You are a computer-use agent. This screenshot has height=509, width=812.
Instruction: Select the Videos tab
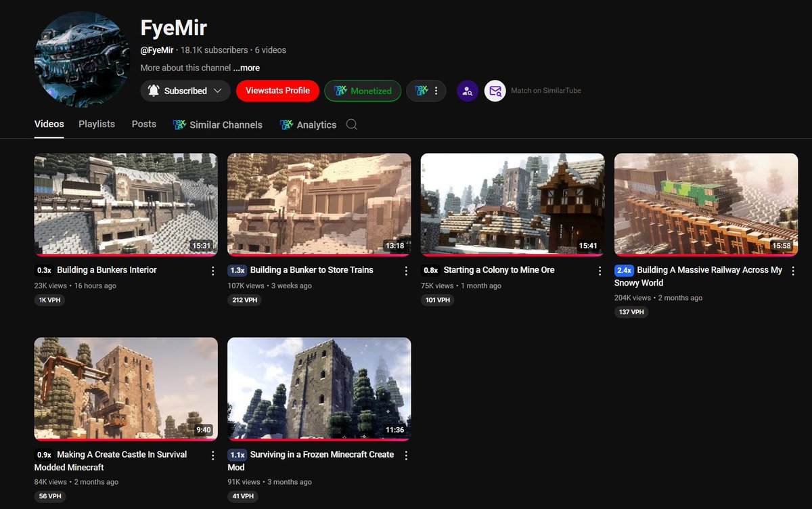49,124
